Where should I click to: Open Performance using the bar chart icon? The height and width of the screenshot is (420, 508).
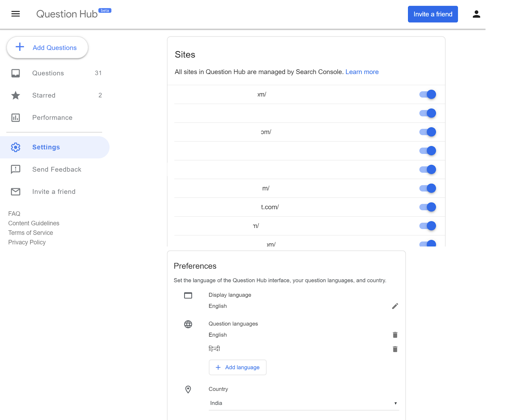coord(15,117)
